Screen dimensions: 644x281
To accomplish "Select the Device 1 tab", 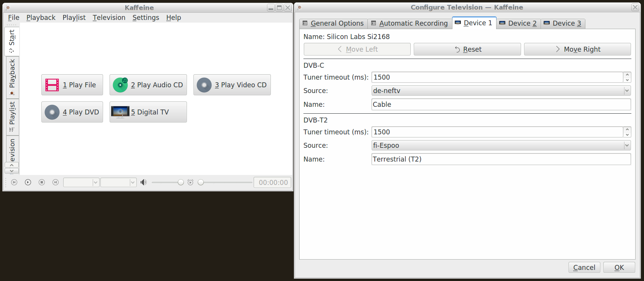I will click(x=474, y=23).
